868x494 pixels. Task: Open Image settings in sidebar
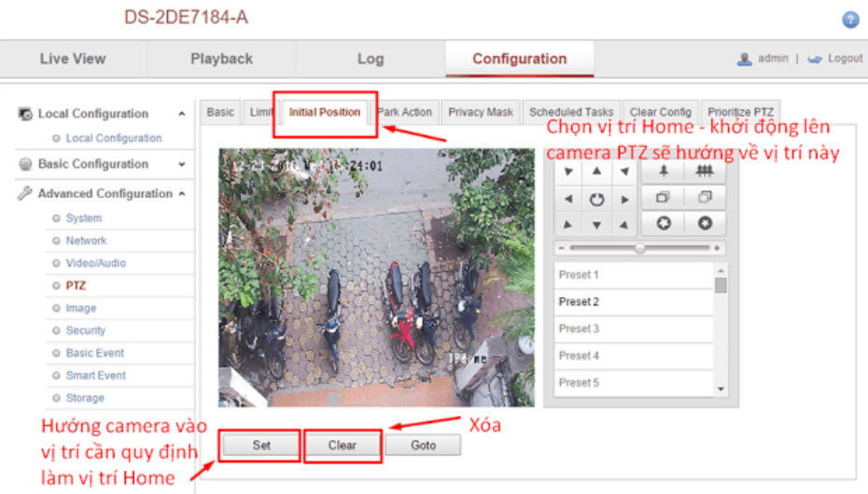click(81, 308)
